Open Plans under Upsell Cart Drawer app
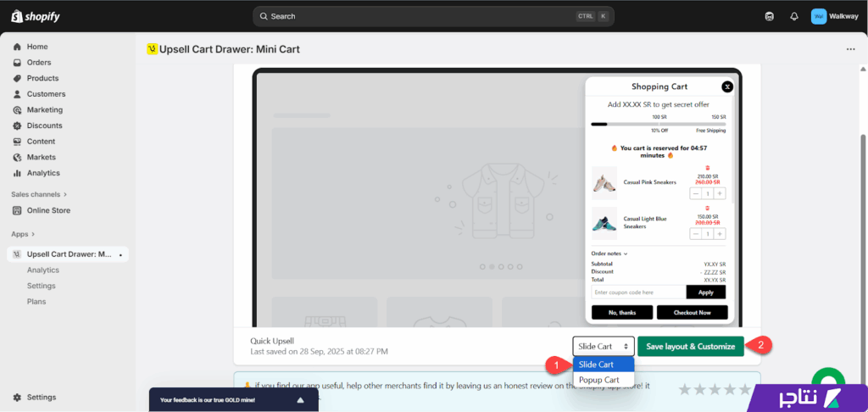The height and width of the screenshot is (412, 868). [x=36, y=302]
